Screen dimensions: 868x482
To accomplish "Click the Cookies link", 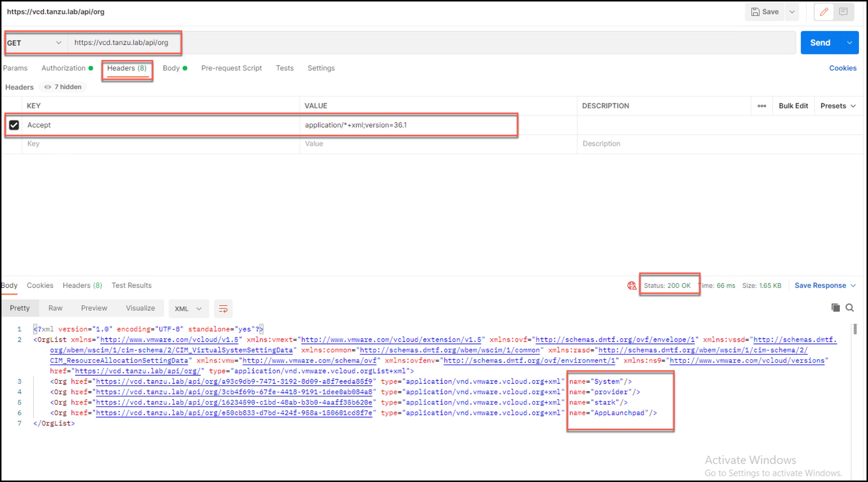I will coord(842,68).
